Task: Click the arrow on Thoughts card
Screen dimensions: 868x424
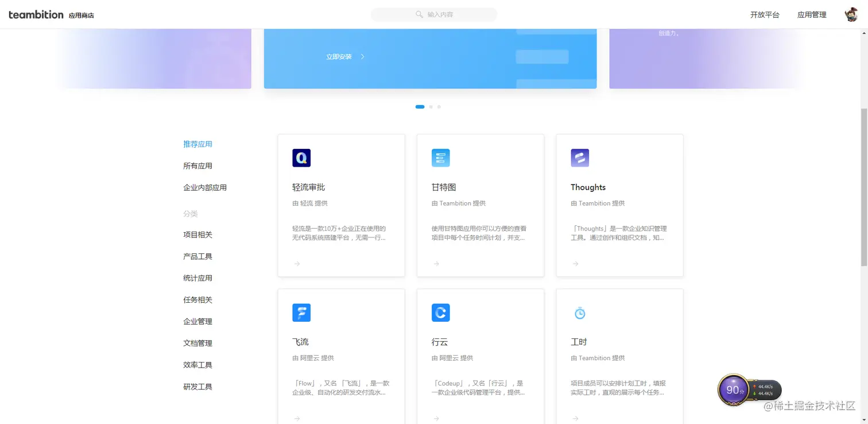Action: (575, 264)
